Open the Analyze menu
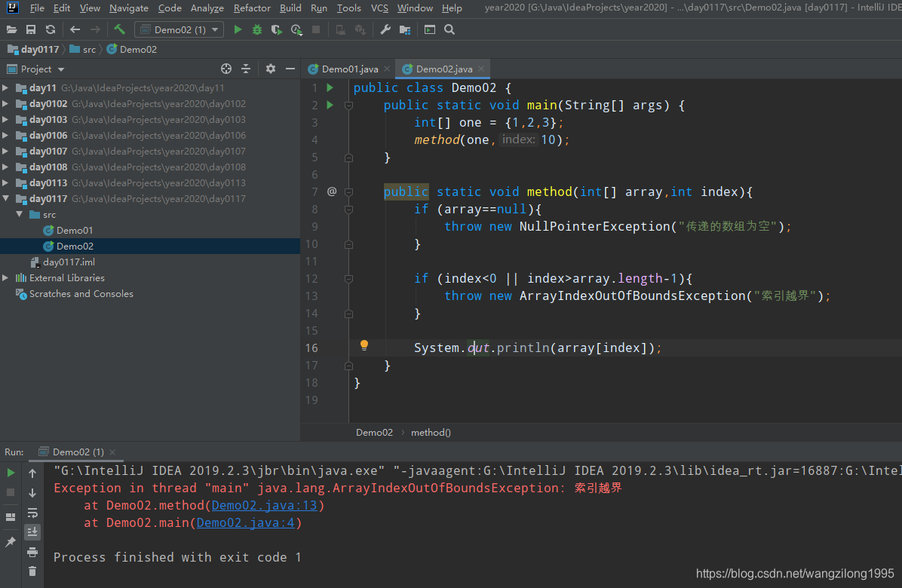Viewport: 902px width, 588px height. tap(207, 8)
